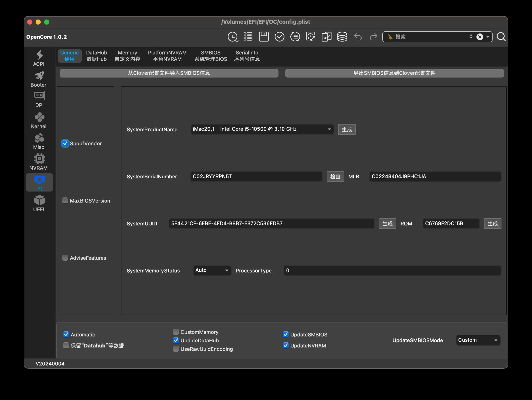Viewport: 532px width, 400px height.
Task: Switch to the PlatformNVRAM tab
Action: pos(167,56)
